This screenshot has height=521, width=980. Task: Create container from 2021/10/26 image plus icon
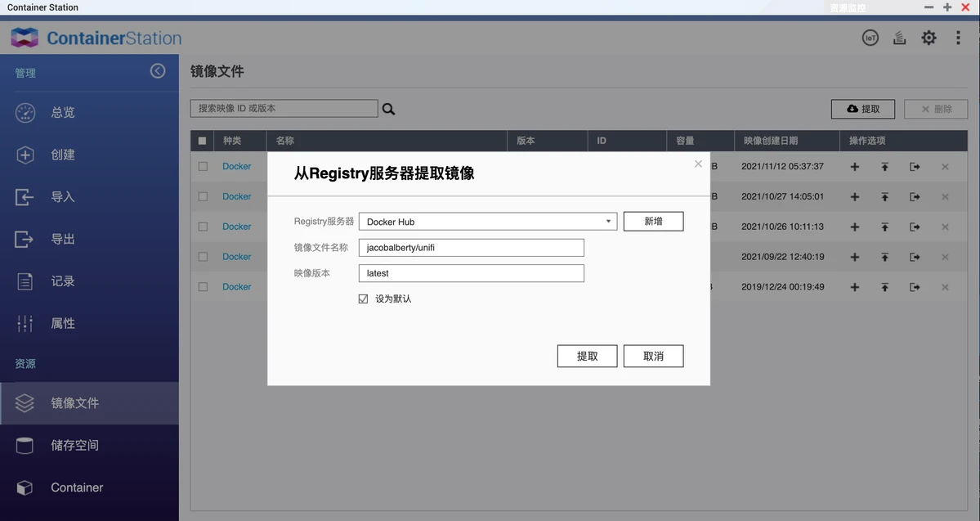click(x=854, y=227)
